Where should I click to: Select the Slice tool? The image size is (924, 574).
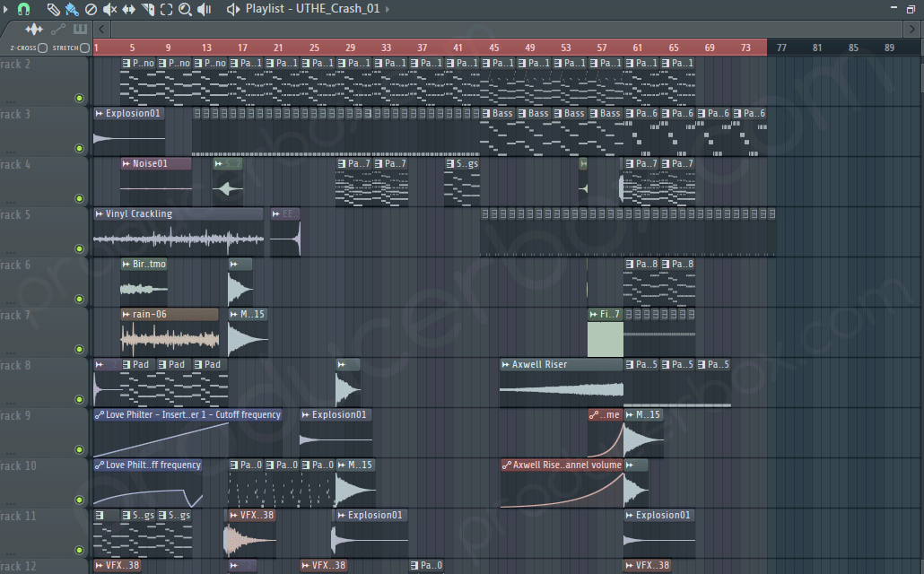tap(146, 10)
